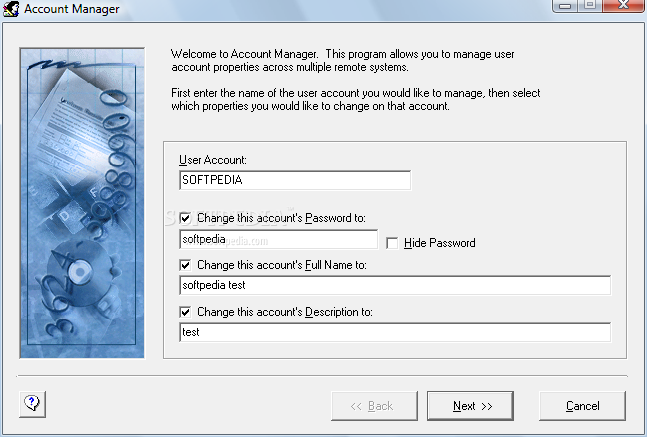
Task: Click the 'First enter the name' instruction text
Action: pos(356,99)
